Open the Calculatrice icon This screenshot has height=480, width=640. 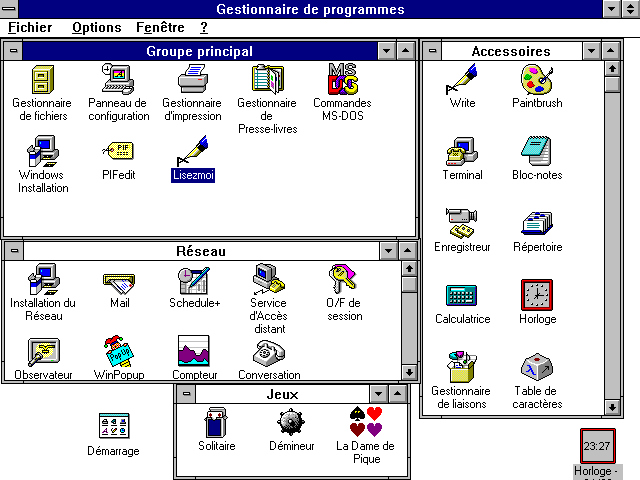462,296
